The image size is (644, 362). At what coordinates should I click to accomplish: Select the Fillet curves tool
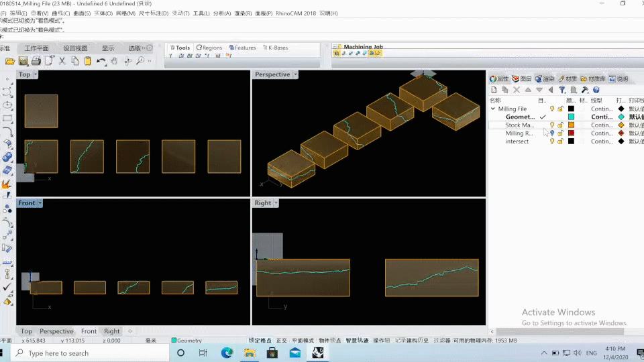click(7, 131)
